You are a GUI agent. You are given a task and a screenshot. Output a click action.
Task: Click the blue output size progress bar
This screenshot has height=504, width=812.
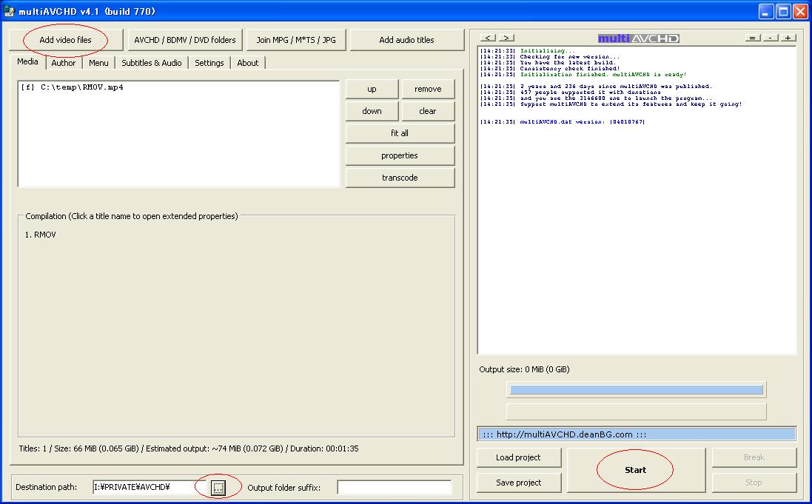pos(636,390)
